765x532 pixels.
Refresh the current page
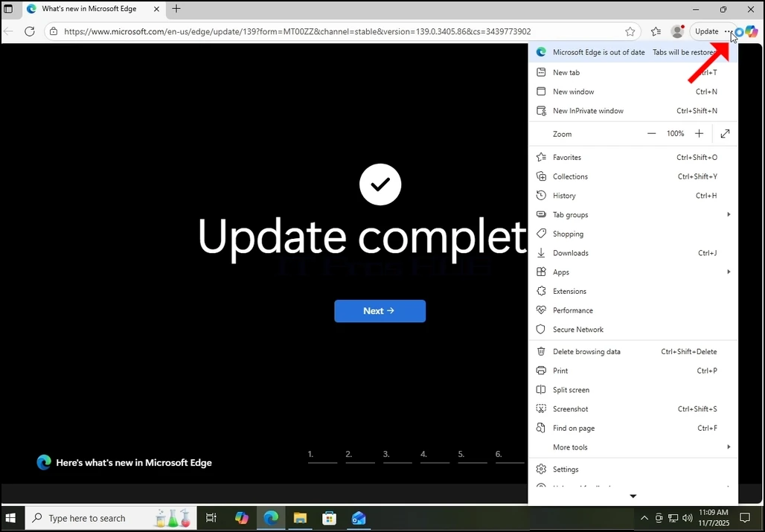30,31
